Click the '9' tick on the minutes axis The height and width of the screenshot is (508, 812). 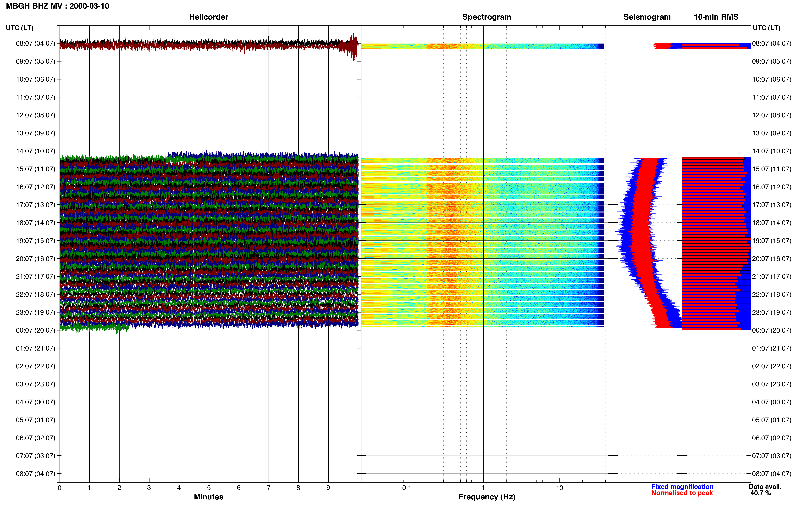(328, 487)
